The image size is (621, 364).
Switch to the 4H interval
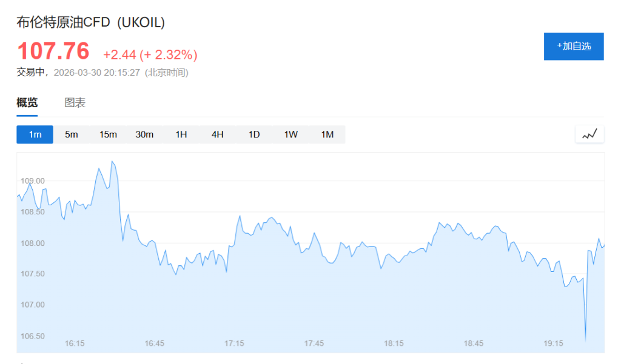click(218, 134)
